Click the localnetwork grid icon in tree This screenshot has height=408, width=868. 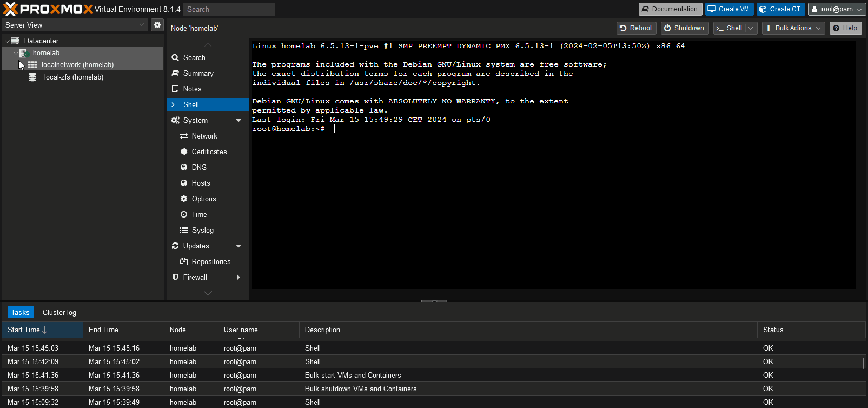pos(32,65)
